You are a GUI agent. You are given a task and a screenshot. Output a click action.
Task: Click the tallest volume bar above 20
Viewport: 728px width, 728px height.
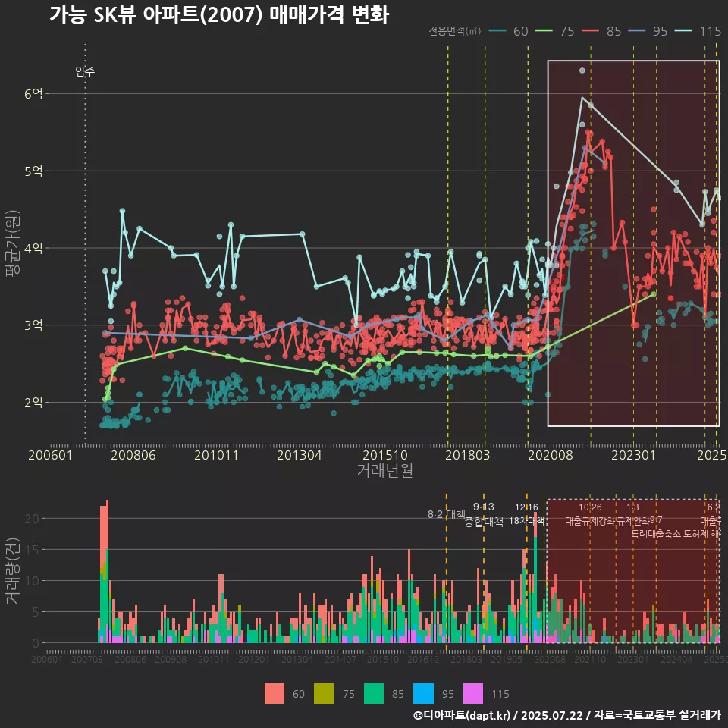pyautogui.click(x=107, y=572)
